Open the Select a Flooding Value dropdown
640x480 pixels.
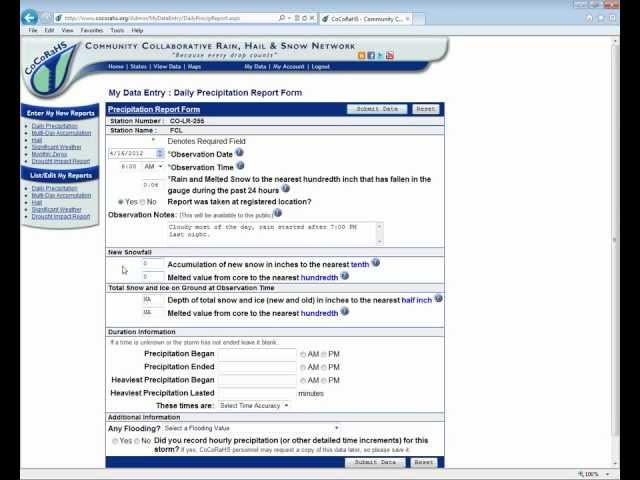251,428
